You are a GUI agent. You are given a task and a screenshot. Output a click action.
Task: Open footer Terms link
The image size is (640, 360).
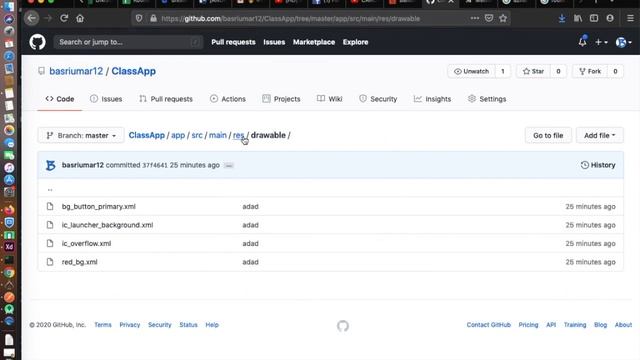tap(103, 325)
